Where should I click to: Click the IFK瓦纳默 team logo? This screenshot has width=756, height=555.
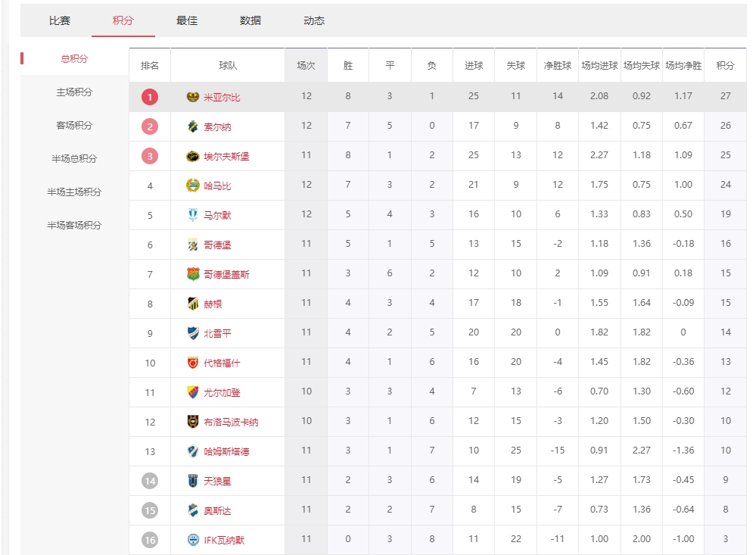(193, 540)
